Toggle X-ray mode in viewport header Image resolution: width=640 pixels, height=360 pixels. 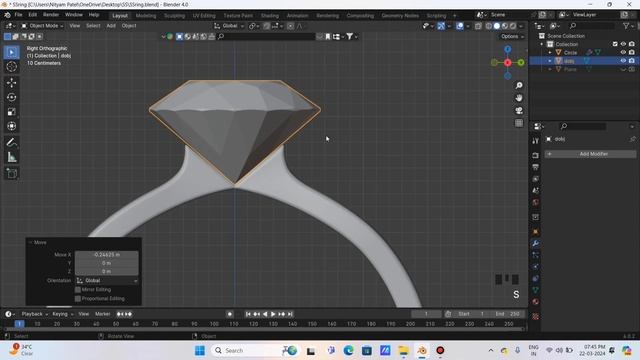coord(478,26)
